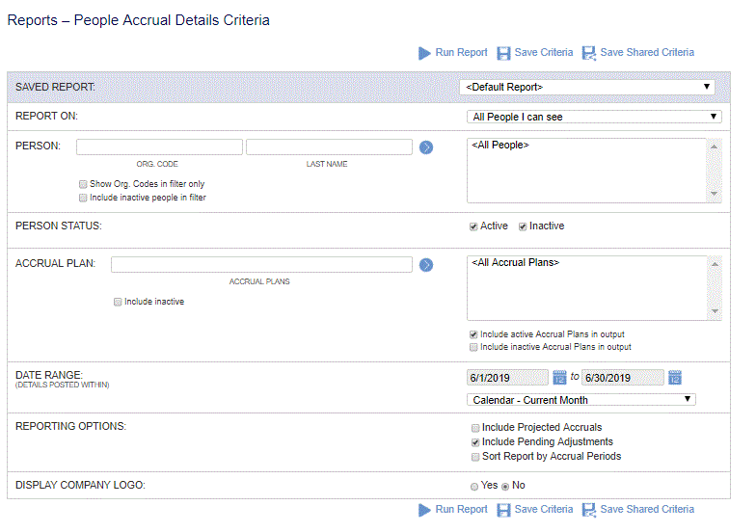Click the bottom Save Shared Criteria icon
Screen dimensions: 756x532
pyautogui.click(x=588, y=510)
